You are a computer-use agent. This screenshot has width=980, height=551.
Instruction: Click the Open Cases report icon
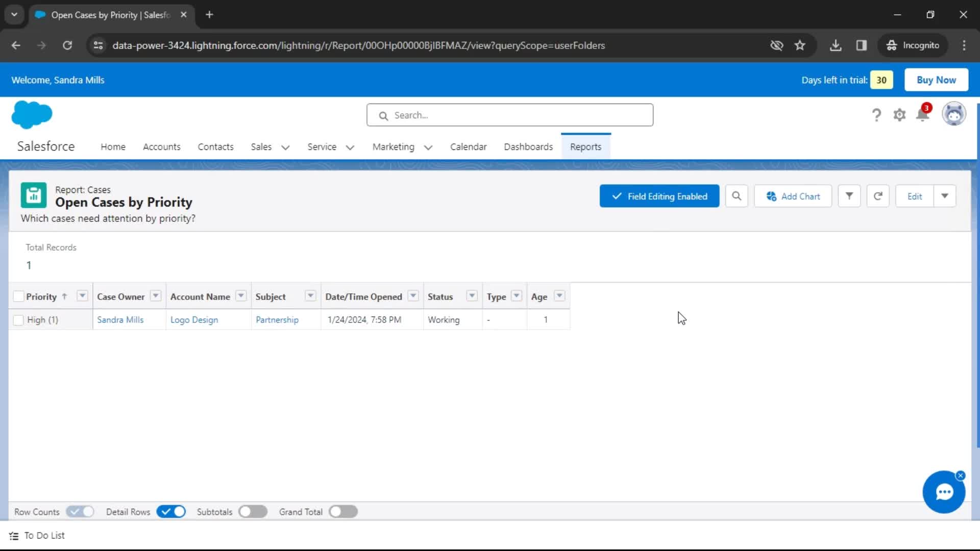tap(34, 195)
